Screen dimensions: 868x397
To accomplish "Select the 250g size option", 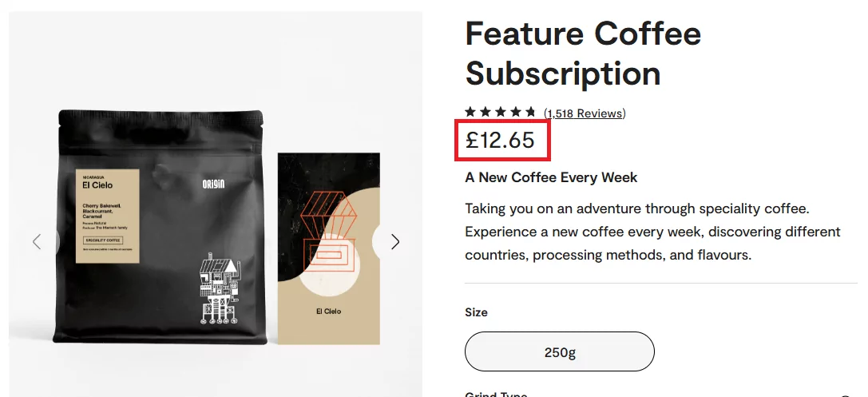I will [x=559, y=351].
